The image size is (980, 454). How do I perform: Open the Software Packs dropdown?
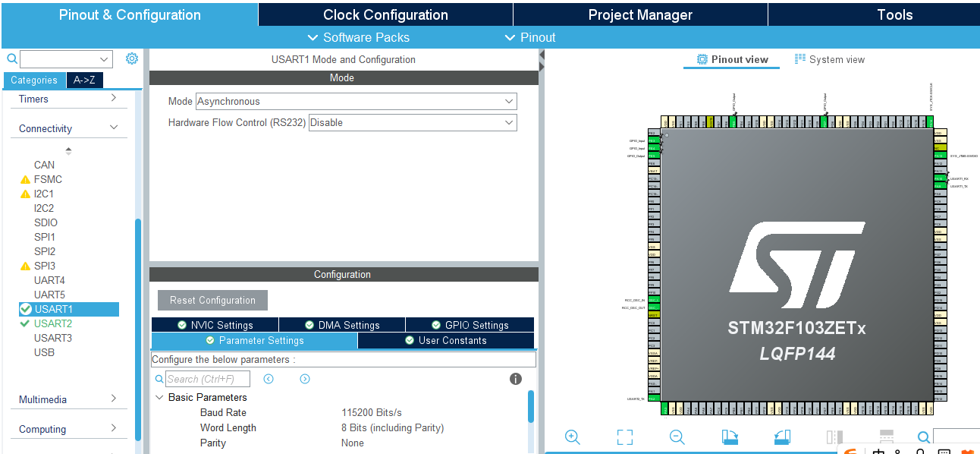coord(358,37)
